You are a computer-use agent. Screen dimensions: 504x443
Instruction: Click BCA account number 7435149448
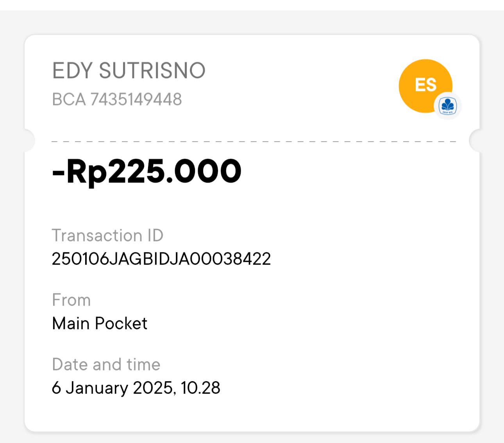point(136,99)
